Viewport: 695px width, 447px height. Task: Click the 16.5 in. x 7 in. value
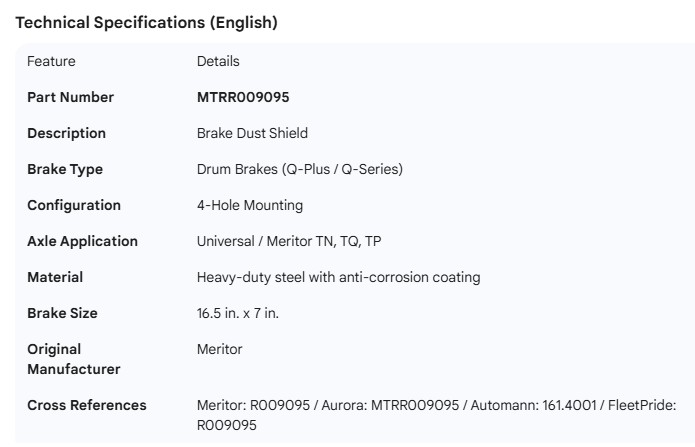pos(238,313)
